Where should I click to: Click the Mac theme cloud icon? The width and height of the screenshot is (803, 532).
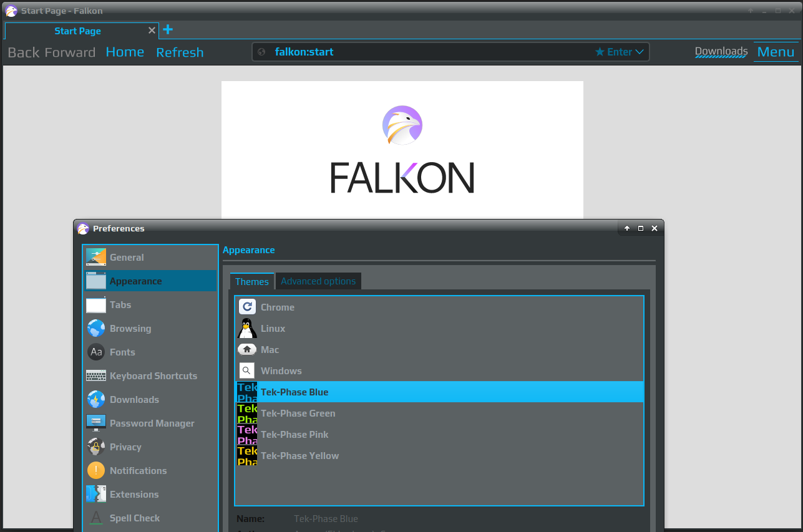(247, 349)
